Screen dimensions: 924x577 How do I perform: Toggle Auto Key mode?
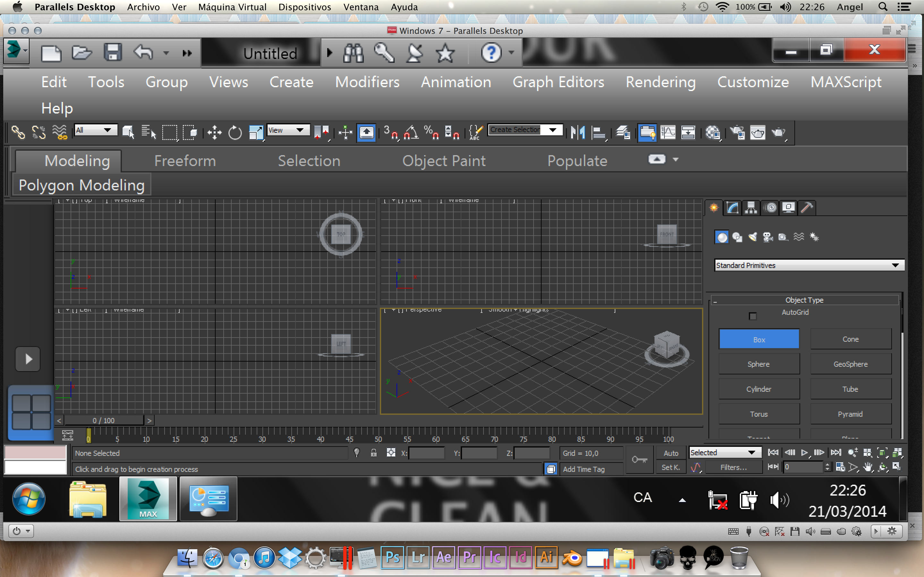tap(671, 453)
